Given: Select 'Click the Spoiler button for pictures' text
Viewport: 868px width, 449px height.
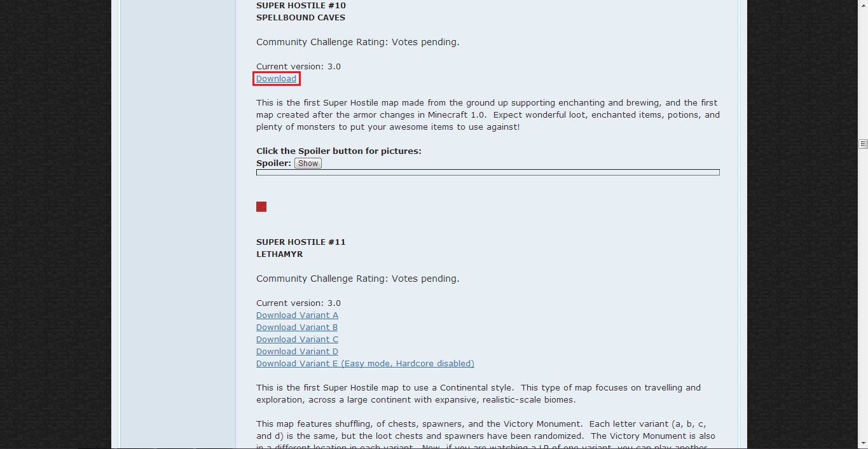Looking at the screenshot, I should (339, 151).
